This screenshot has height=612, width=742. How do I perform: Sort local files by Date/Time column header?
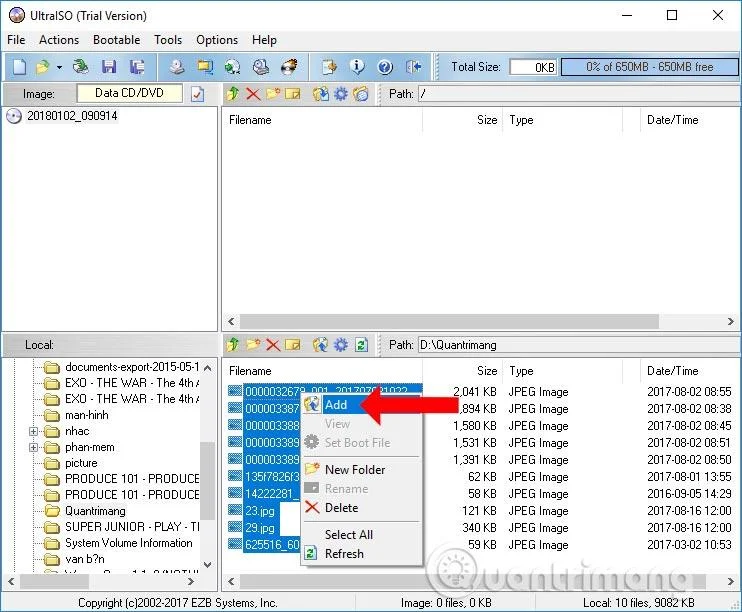pos(689,371)
